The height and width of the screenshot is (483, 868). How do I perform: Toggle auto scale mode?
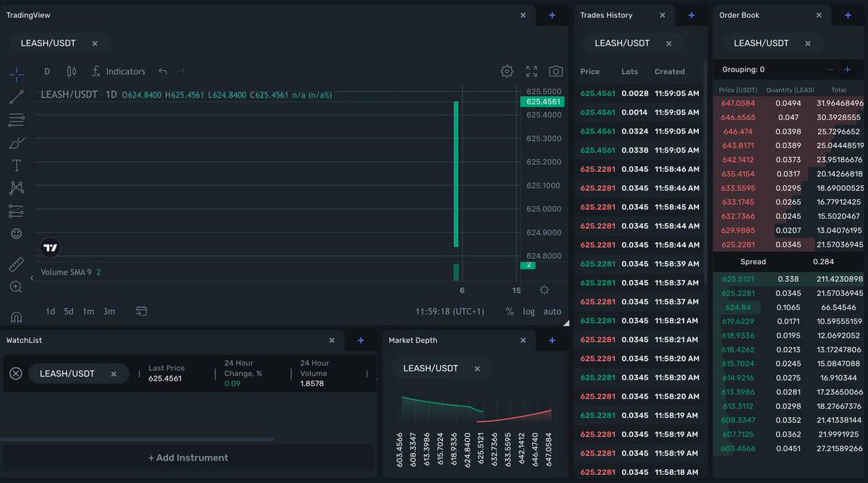tap(552, 312)
